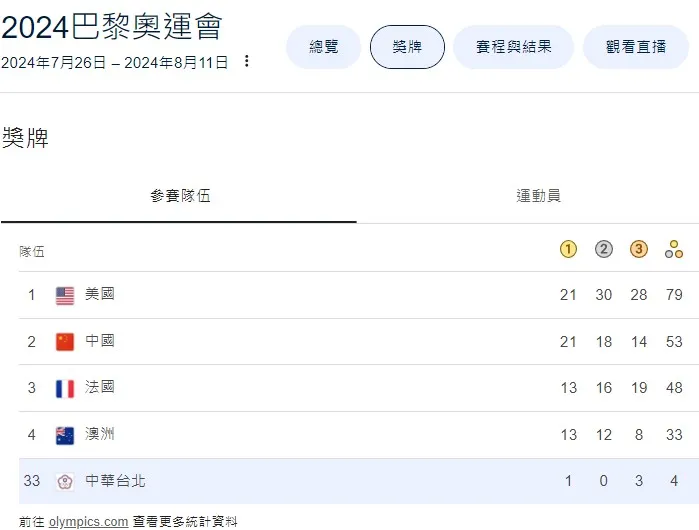699x530 pixels.
Task: Click the total medals column icon
Action: click(x=674, y=250)
